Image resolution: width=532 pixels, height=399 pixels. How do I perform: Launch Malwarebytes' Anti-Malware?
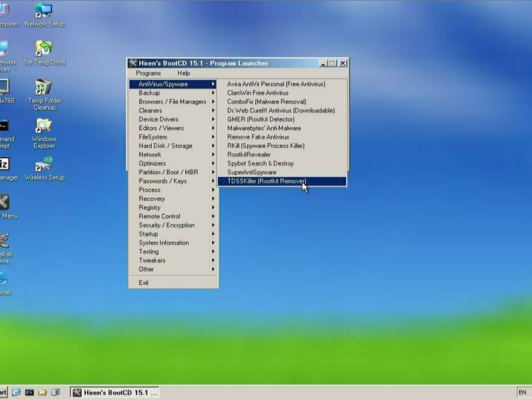(282, 128)
